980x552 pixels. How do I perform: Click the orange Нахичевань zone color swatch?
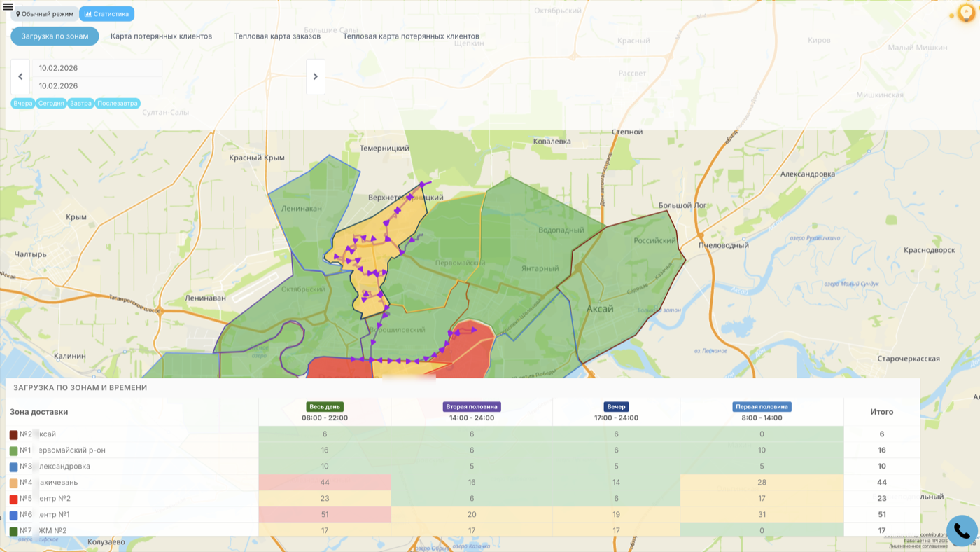click(x=13, y=483)
